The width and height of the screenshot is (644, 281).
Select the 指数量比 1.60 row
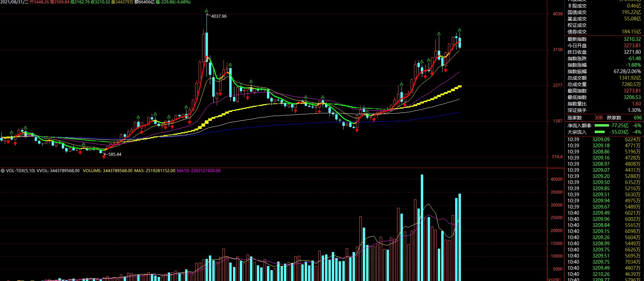coord(604,104)
